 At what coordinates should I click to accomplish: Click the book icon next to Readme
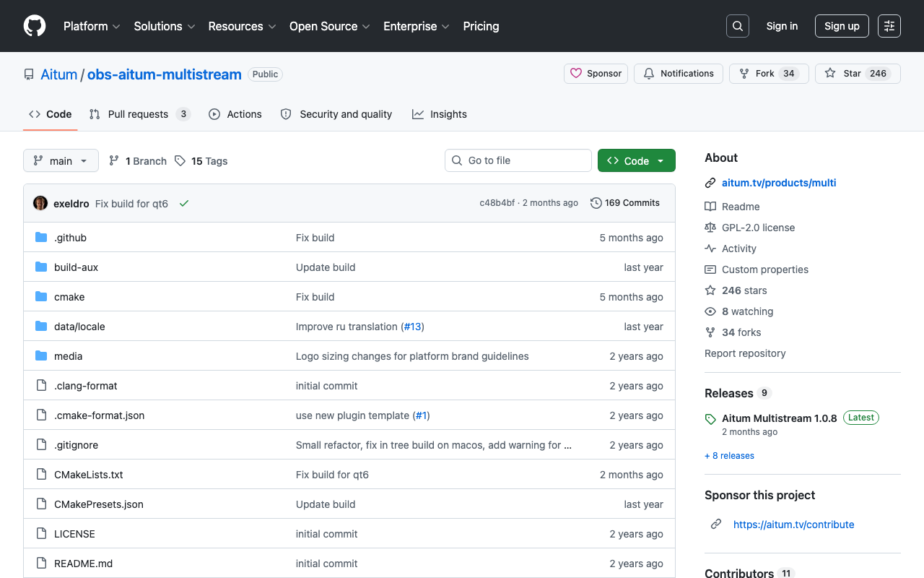[710, 207]
